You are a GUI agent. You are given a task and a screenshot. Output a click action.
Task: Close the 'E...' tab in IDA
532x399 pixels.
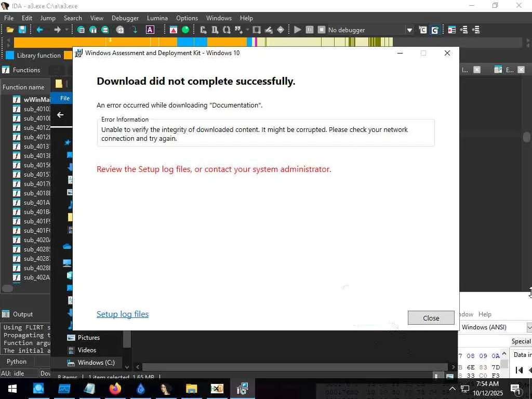pyautogui.click(x=521, y=70)
